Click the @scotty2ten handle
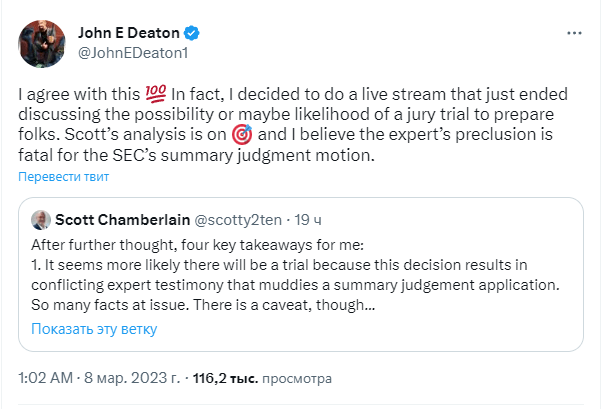The height and width of the screenshot is (409, 601). [239, 220]
